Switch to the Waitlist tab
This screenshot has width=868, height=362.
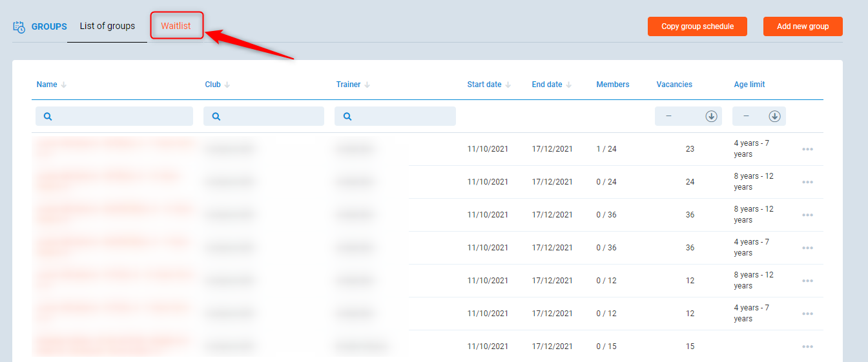point(176,26)
